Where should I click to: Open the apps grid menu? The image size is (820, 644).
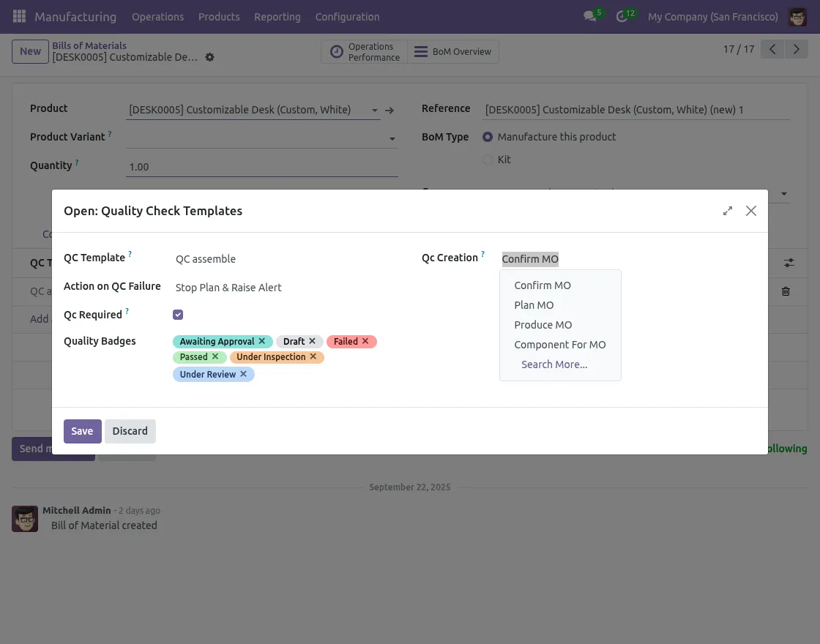point(18,16)
